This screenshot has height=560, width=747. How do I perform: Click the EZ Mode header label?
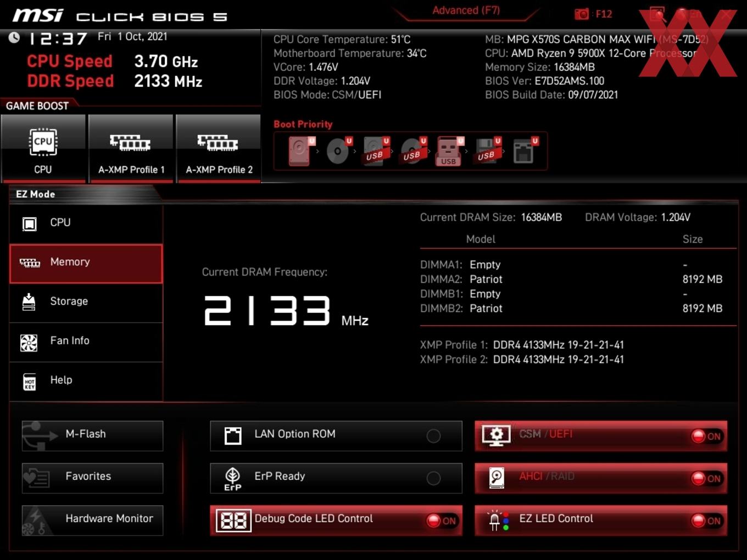[35, 194]
